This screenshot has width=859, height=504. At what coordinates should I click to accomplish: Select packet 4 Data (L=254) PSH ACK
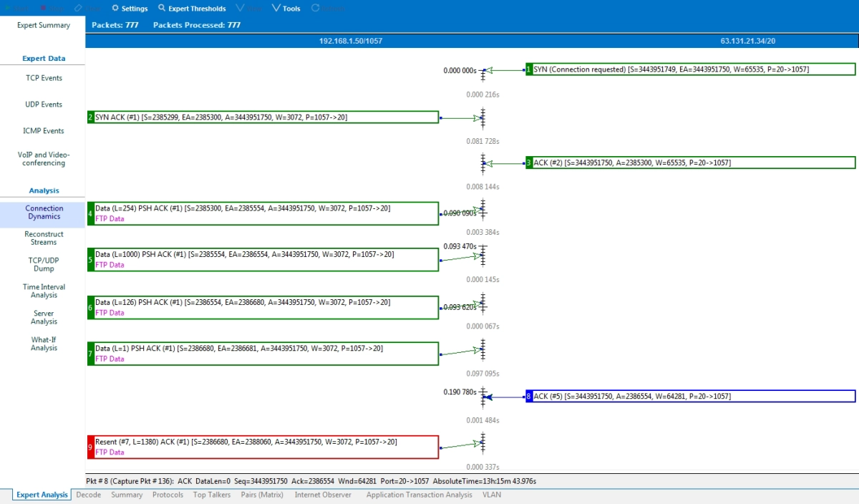coord(263,213)
